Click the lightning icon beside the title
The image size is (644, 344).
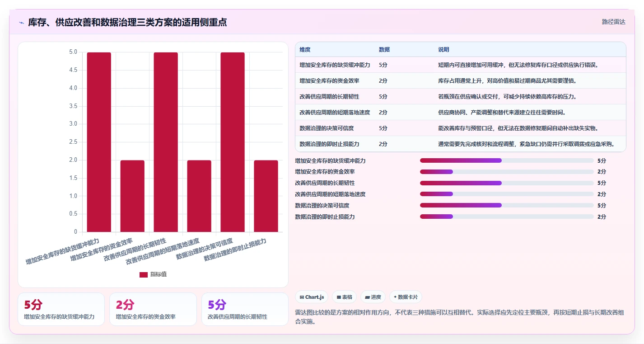tap(21, 23)
